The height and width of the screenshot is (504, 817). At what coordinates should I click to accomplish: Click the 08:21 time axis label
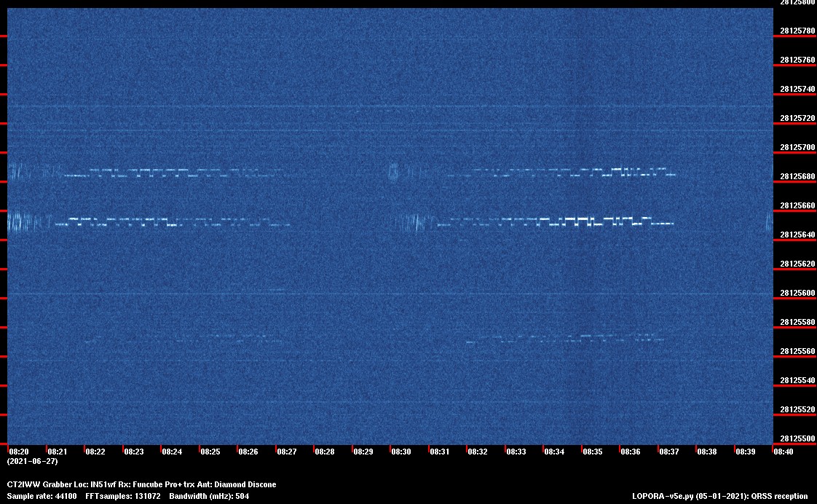[x=58, y=452]
